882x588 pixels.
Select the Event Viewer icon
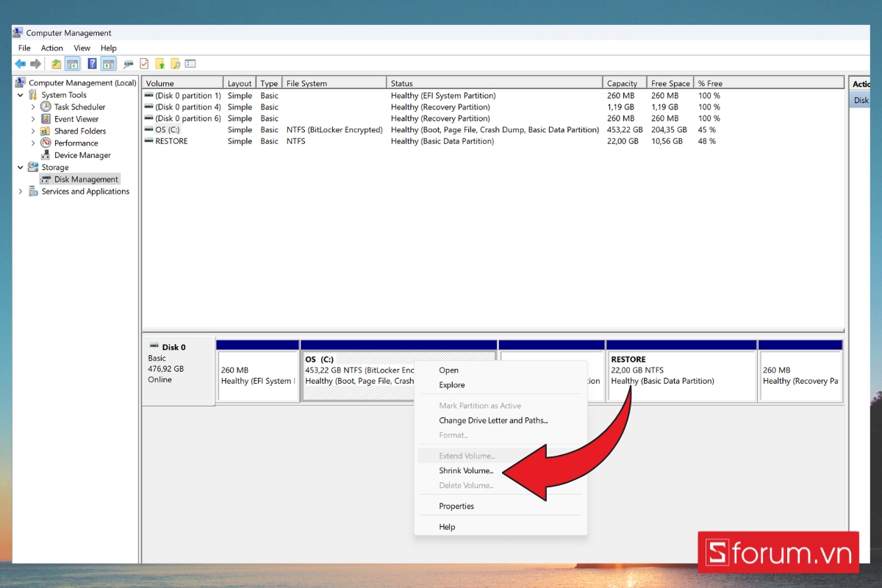click(46, 119)
